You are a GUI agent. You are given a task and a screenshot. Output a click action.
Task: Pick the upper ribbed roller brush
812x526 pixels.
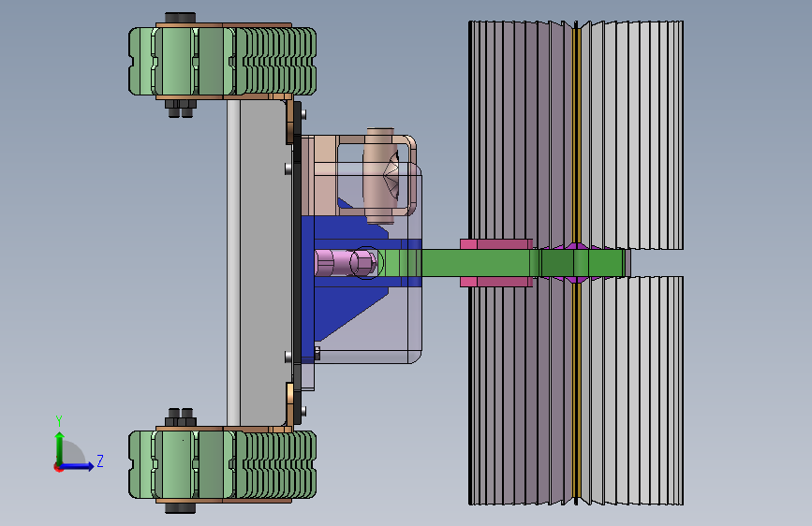pos(576,135)
